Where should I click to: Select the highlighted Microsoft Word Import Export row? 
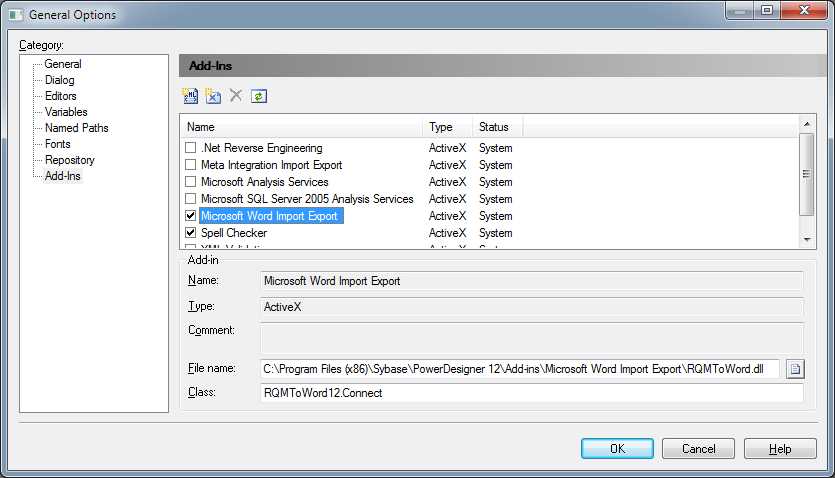[271, 216]
